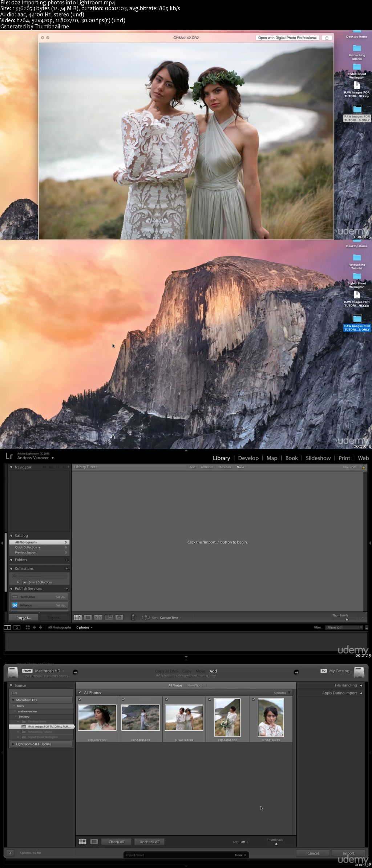
Task: Switch to the Print module
Action: [x=344, y=458]
